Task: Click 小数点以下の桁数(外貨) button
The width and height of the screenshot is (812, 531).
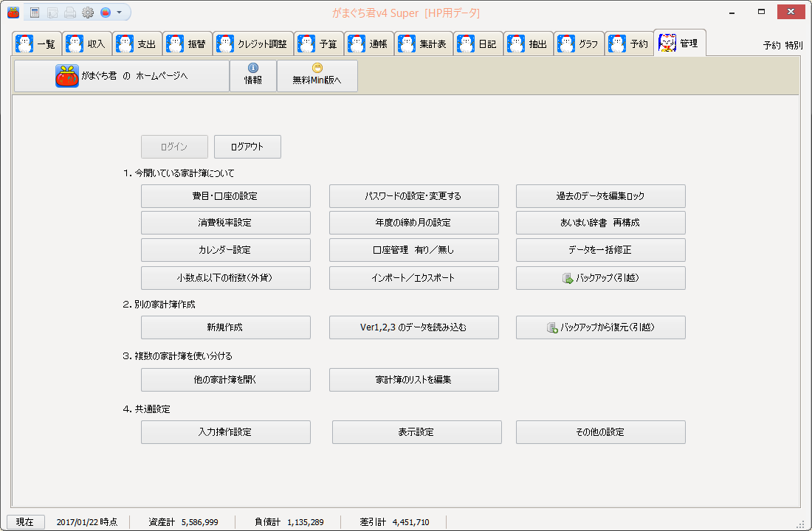Action: [x=226, y=278]
